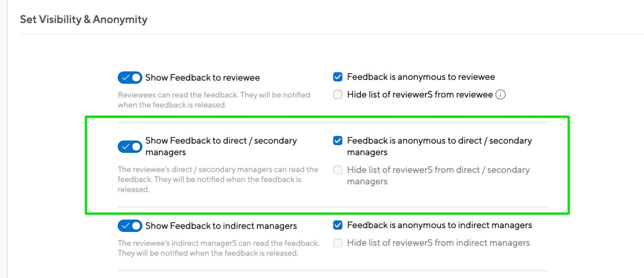Select the Feedback is anonymous to reviewee label
The image size is (644, 278).
point(421,77)
